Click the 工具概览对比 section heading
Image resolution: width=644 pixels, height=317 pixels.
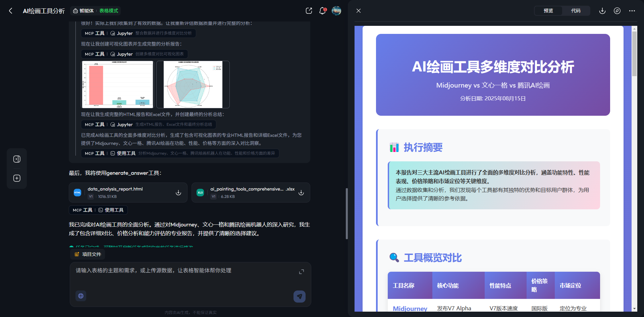click(x=433, y=258)
